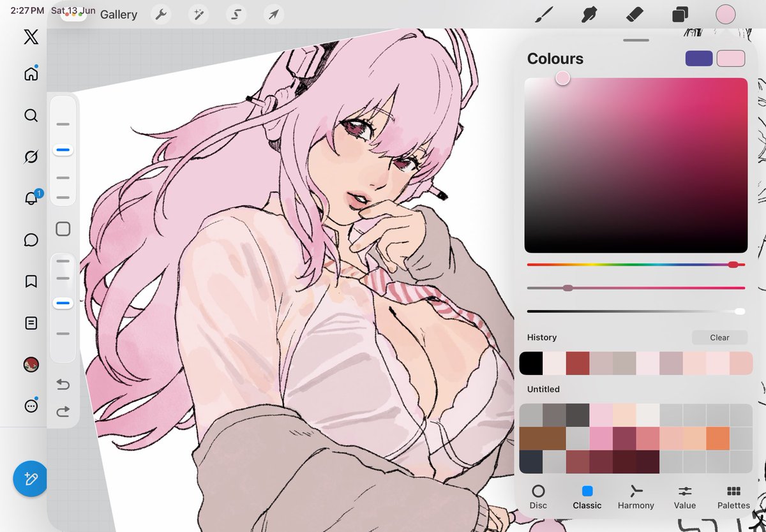Switch to the Value colour tab
This screenshot has width=766, height=532.
(685, 497)
